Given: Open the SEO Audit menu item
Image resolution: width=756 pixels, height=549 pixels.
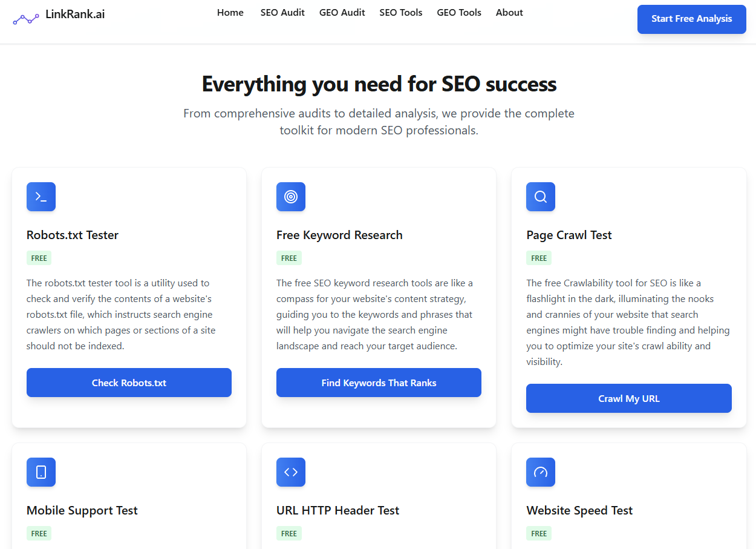Looking at the screenshot, I should coord(282,13).
